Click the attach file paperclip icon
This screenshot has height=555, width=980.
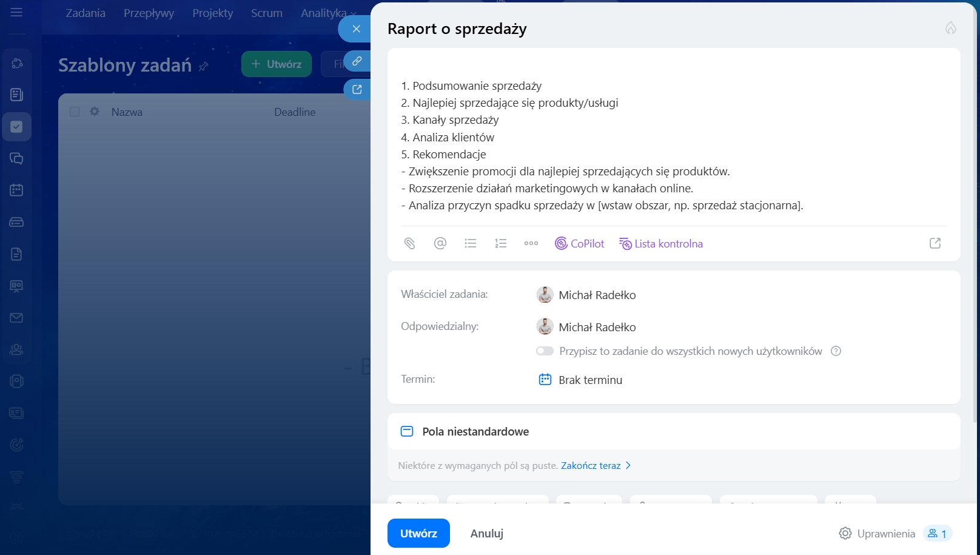pyautogui.click(x=410, y=243)
